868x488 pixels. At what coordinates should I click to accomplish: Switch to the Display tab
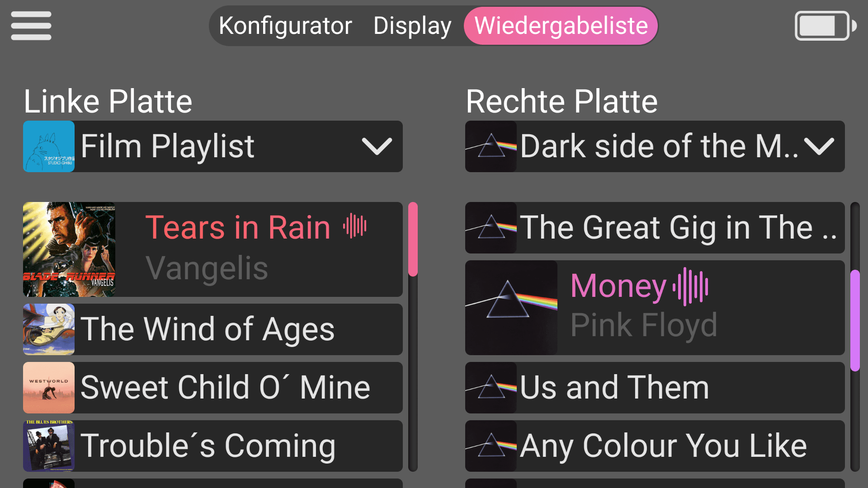pyautogui.click(x=412, y=26)
